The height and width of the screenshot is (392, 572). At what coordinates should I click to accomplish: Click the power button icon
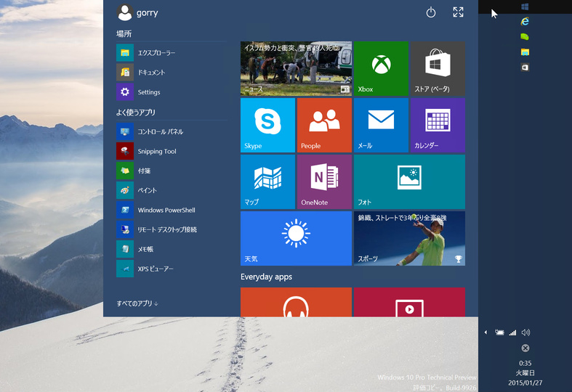pos(431,12)
